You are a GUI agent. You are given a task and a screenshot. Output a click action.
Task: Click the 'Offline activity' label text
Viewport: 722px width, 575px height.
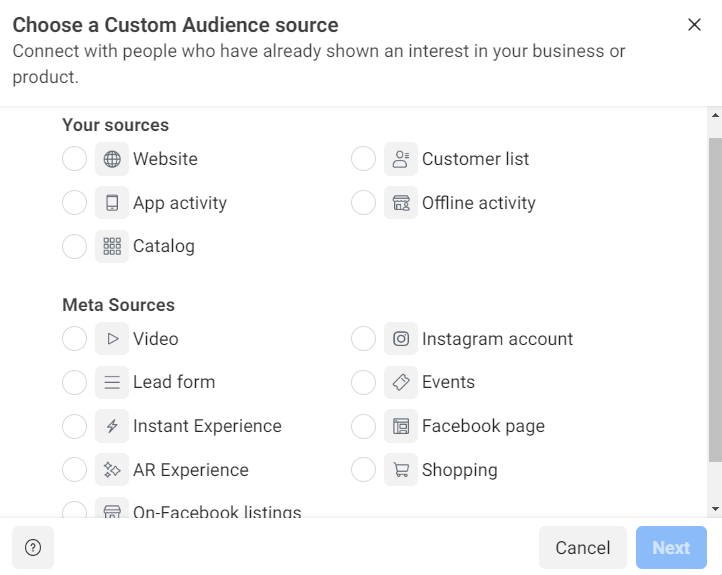(479, 203)
